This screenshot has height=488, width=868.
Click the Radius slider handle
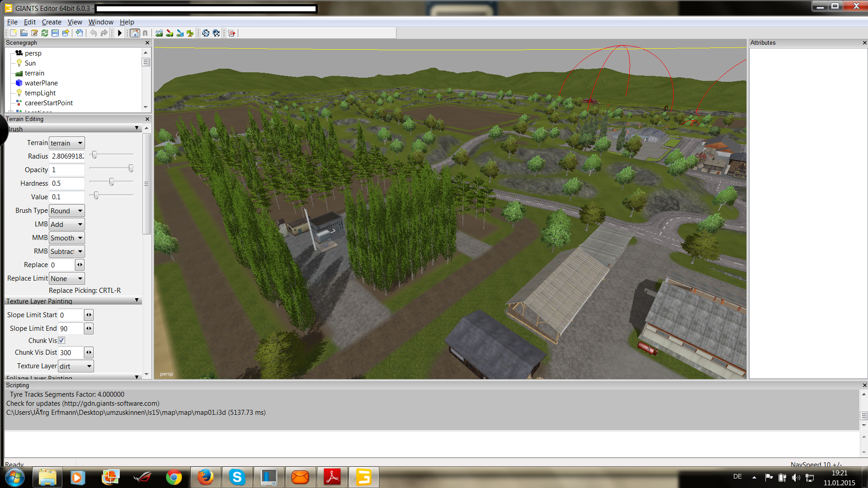click(94, 155)
